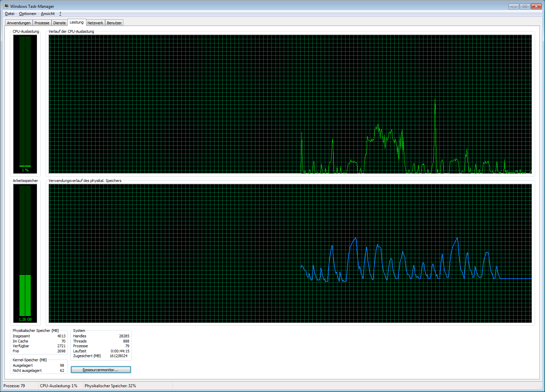
Task: Launch the Ressourcenmonitor
Action: tap(101, 370)
